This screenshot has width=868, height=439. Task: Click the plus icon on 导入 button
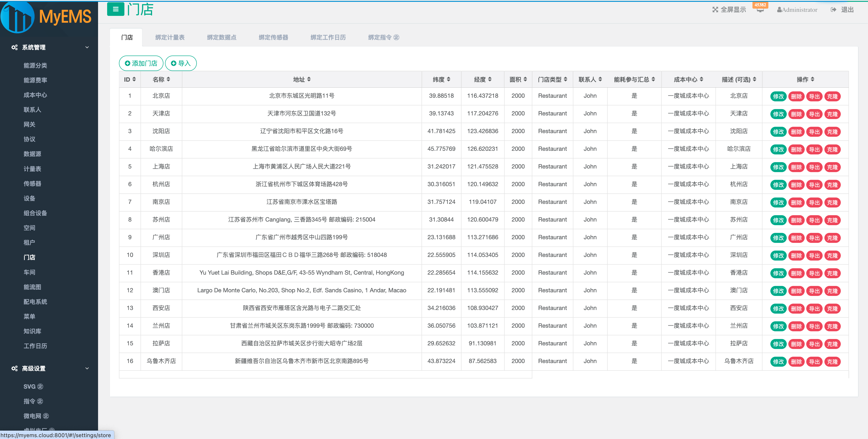(x=174, y=63)
